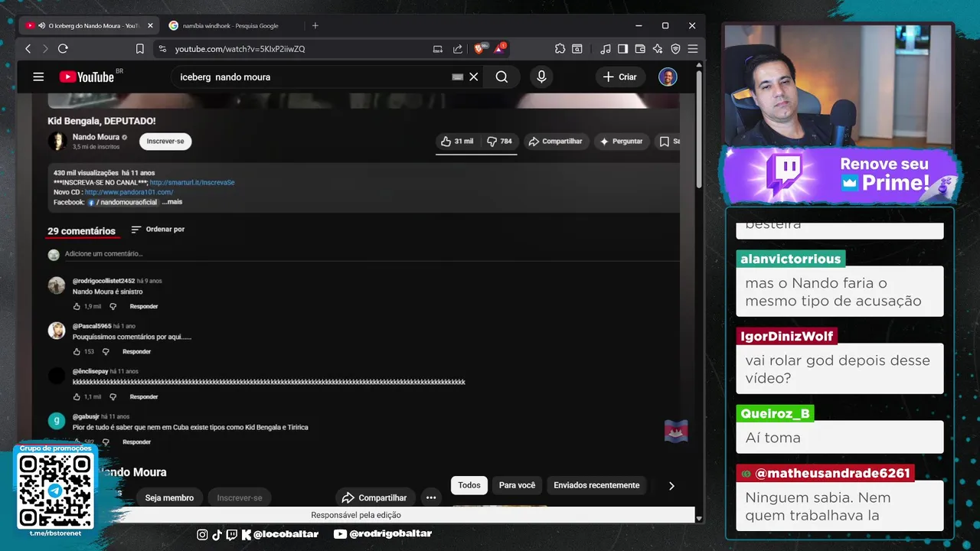Open the Criar create menu
The width and height of the screenshot is (980, 551).
point(619,77)
